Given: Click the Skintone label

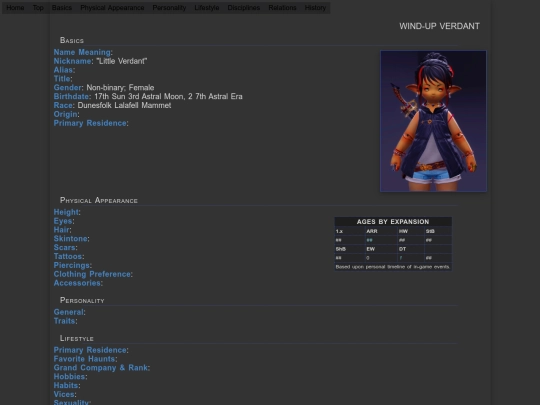Looking at the screenshot, I should pos(71,239).
